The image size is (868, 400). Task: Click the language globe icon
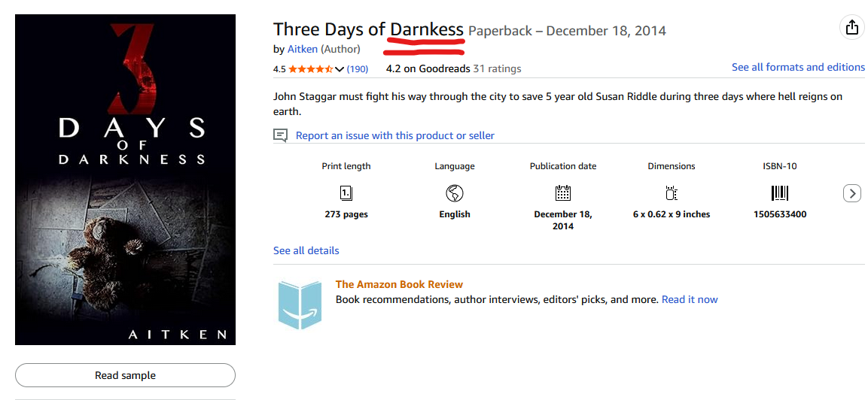(x=455, y=193)
